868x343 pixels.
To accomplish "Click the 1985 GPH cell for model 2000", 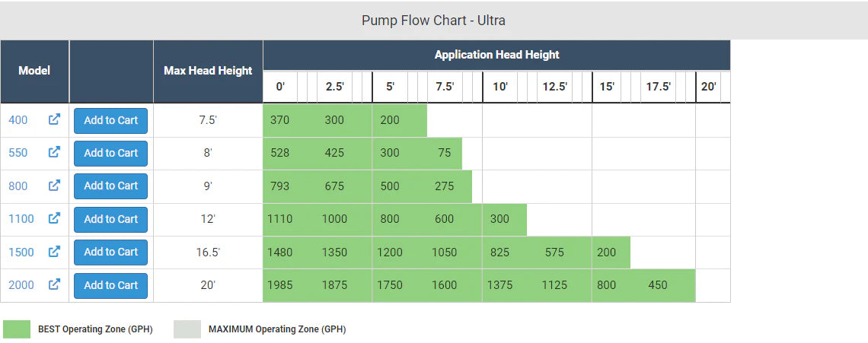I will tap(280, 285).
